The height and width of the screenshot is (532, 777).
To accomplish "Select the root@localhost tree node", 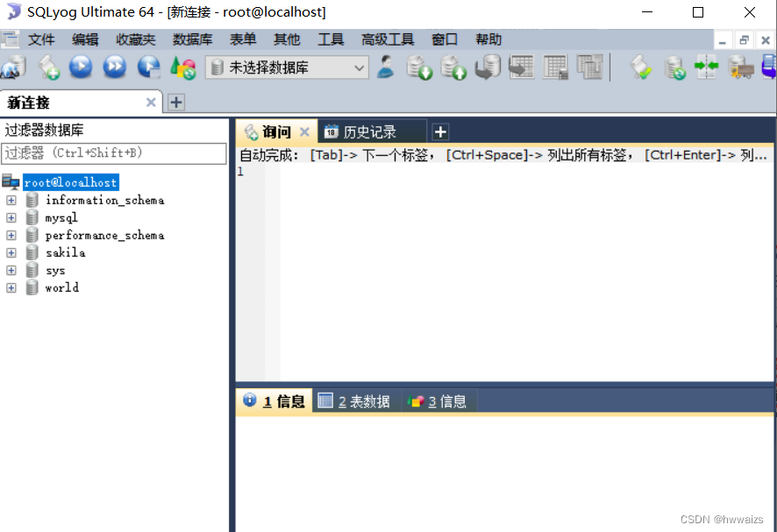I will (70, 182).
